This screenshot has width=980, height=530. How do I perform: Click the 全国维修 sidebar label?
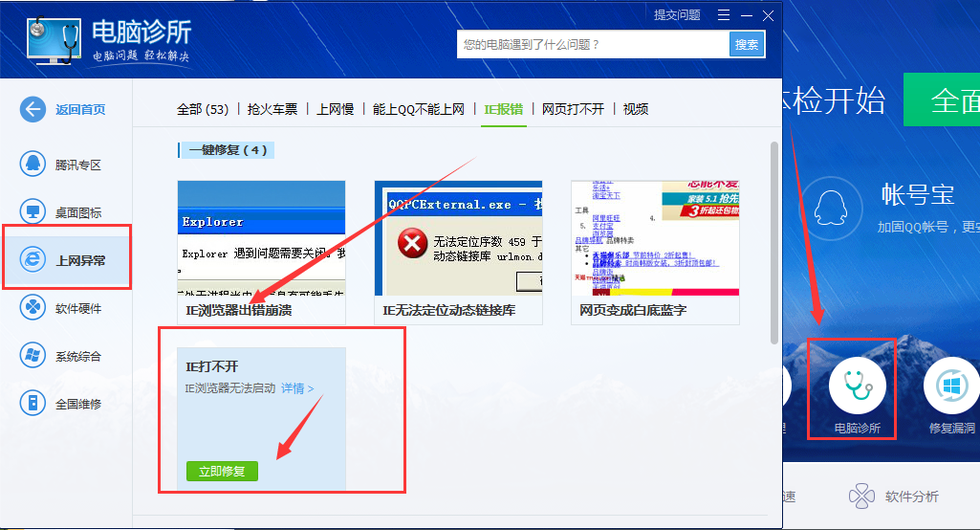click(77, 405)
